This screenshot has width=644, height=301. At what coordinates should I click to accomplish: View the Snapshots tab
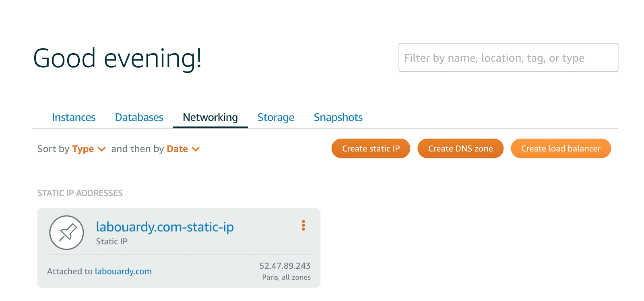[338, 117]
